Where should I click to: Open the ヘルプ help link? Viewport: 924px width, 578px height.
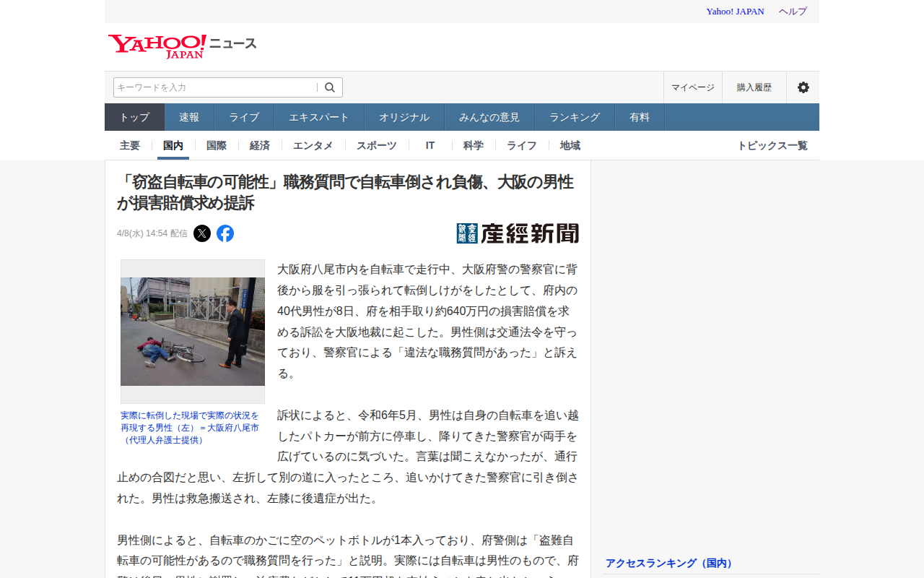pos(793,12)
